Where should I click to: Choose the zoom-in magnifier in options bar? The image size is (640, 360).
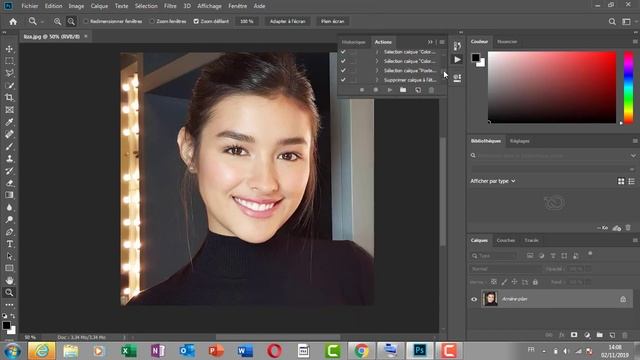tap(58, 21)
